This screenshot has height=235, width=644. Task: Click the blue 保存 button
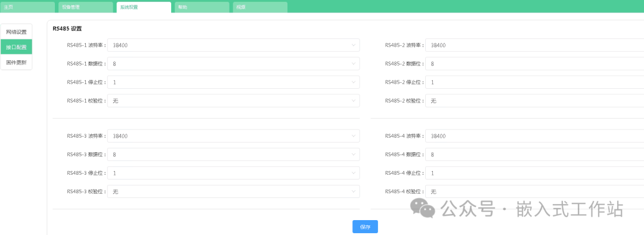365,227
